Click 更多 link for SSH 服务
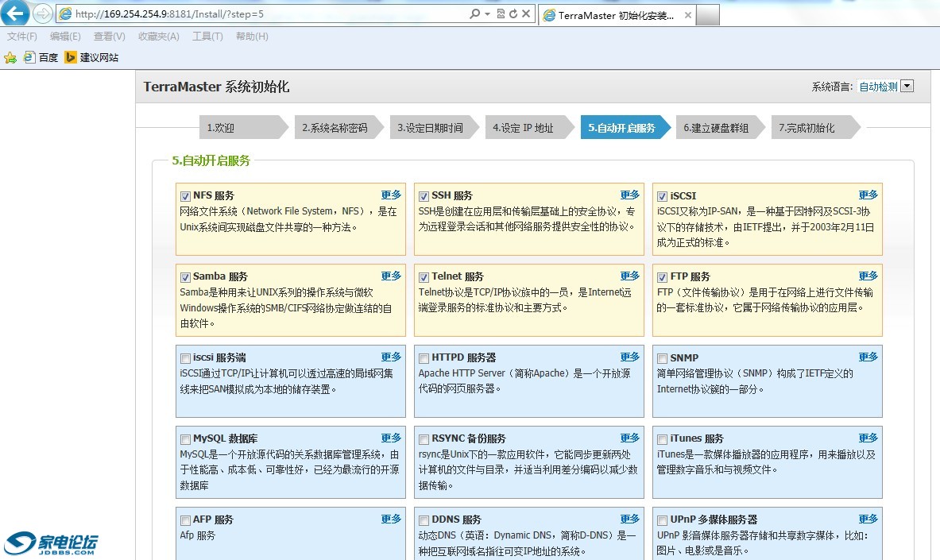The height and width of the screenshot is (560, 940). pos(629,195)
